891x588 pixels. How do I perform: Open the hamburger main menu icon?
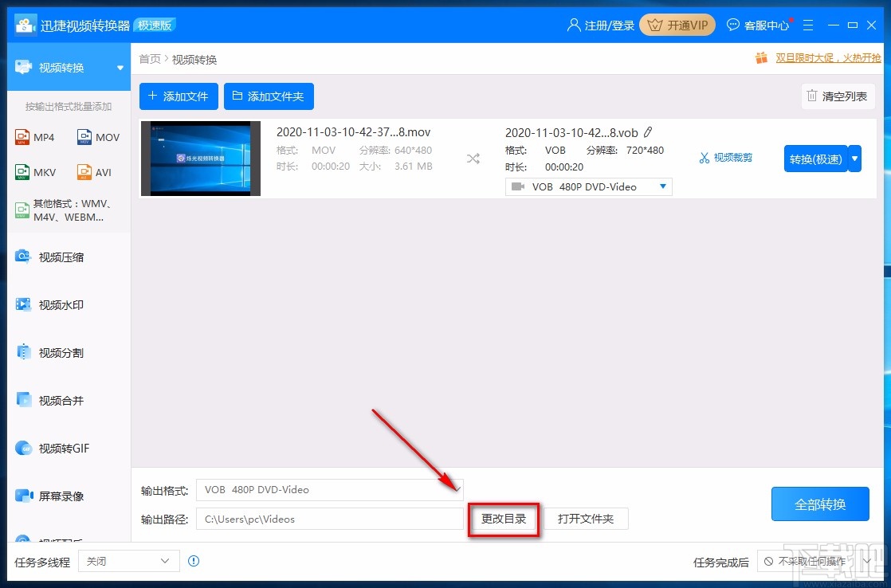(808, 25)
